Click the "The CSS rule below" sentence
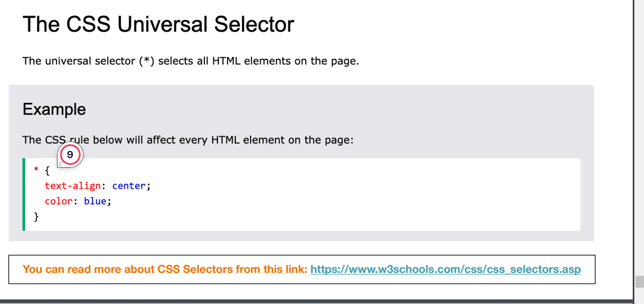This screenshot has width=644, height=304. click(188, 140)
